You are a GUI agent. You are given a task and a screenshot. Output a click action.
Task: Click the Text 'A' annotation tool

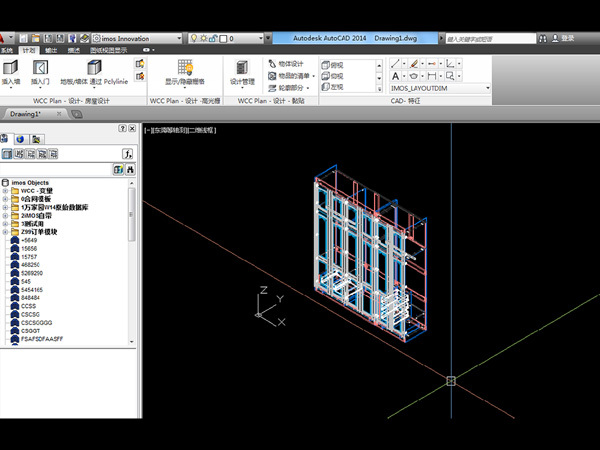tap(396, 76)
